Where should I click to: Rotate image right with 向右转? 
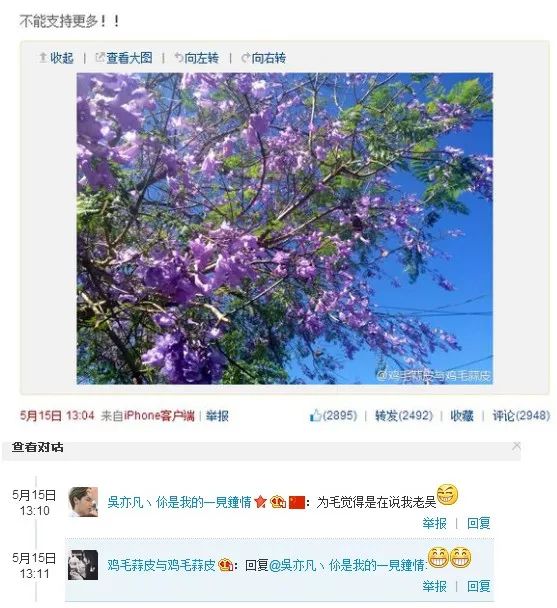click(264, 58)
